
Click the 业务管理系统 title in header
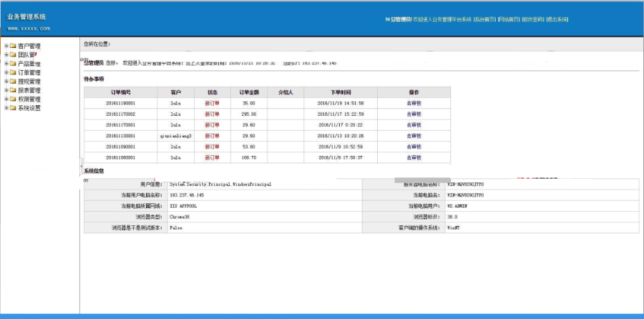click(26, 17)
